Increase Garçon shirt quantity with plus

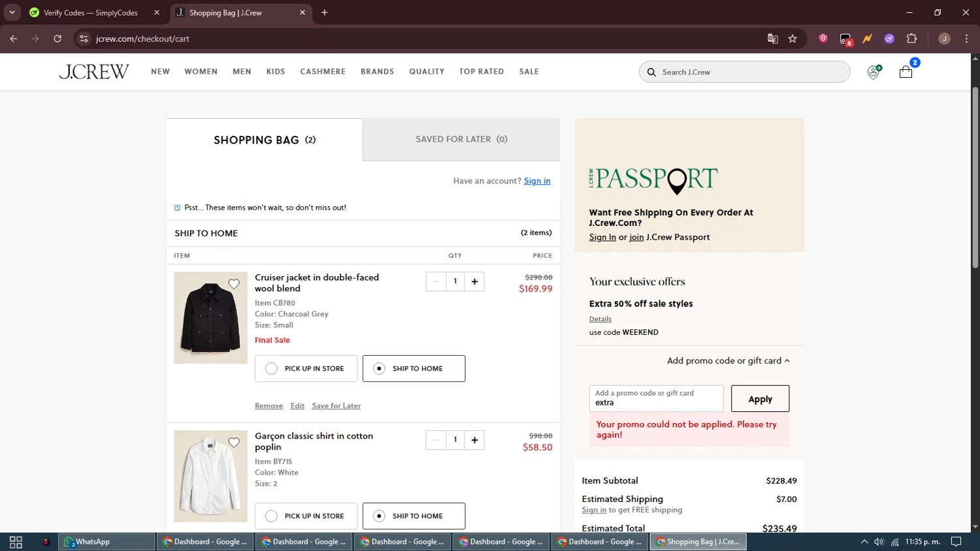point(474,440)
